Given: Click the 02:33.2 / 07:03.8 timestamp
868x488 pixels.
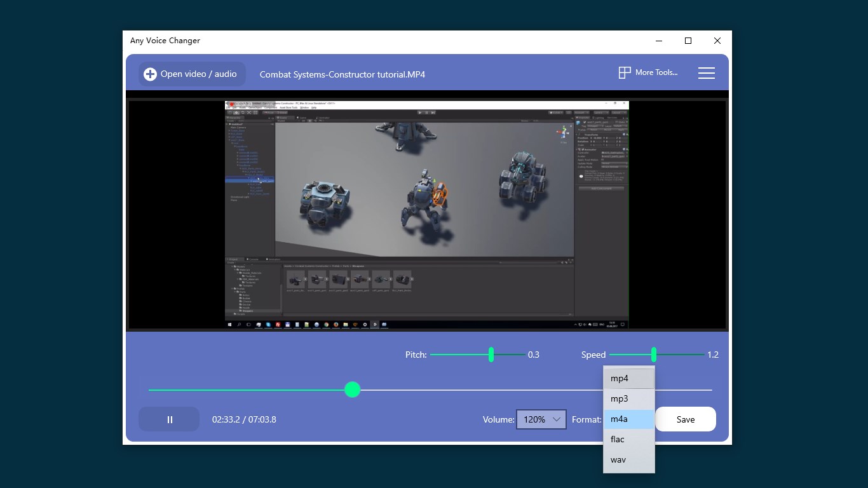Looking at the screenshot, I should tap(244, 419).
